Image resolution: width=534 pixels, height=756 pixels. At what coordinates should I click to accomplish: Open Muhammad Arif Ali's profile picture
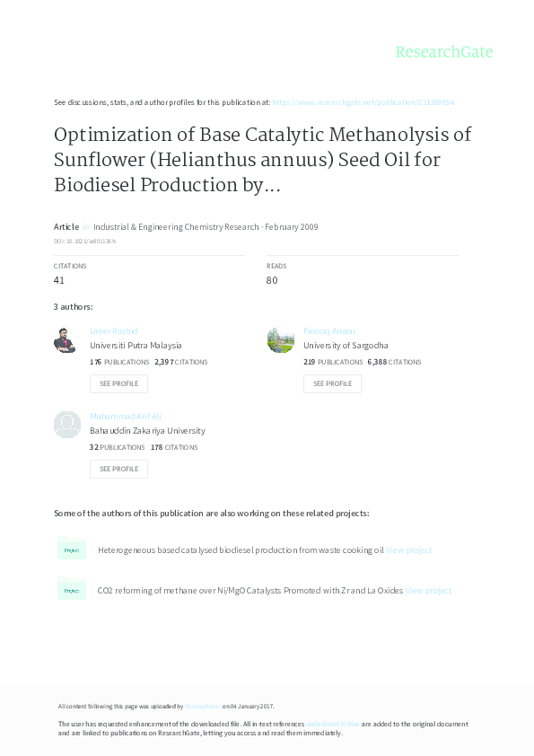point(67,424)
